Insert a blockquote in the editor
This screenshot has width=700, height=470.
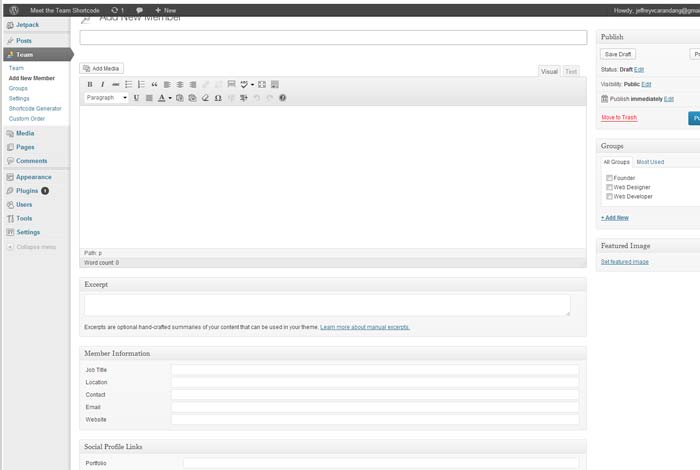[x=154, y=85]
